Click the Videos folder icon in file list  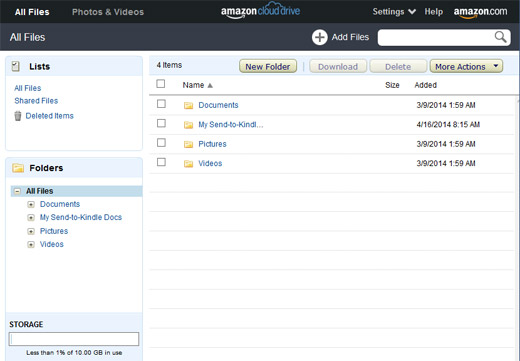[x=189, y=164]
